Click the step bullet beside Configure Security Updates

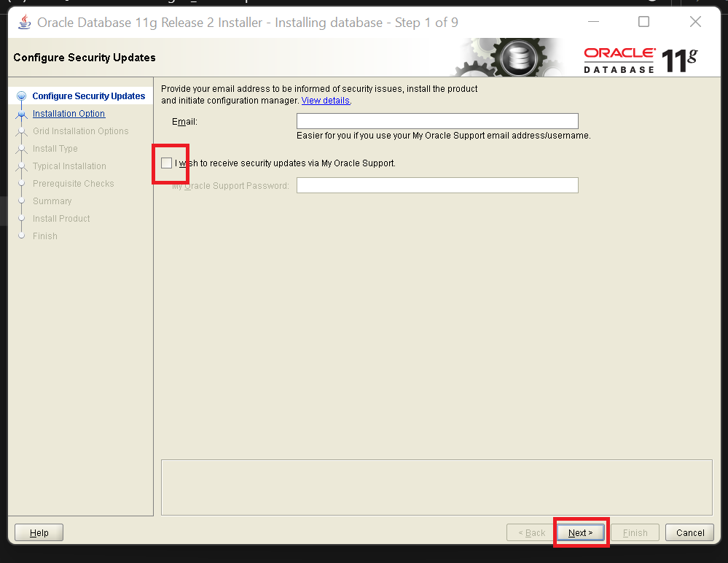click(21, 96)
